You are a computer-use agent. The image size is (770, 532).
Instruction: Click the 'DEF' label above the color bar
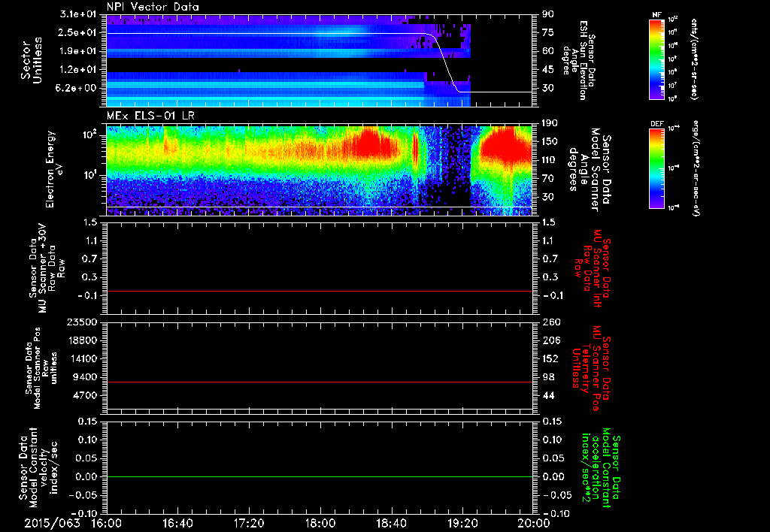657,124
